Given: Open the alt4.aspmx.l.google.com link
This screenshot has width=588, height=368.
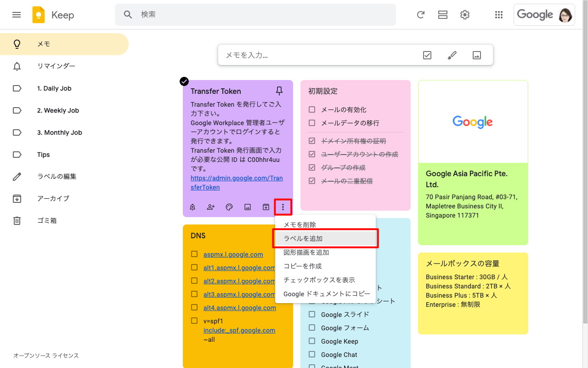Looking at the screenshot, I should click(240, 307).
